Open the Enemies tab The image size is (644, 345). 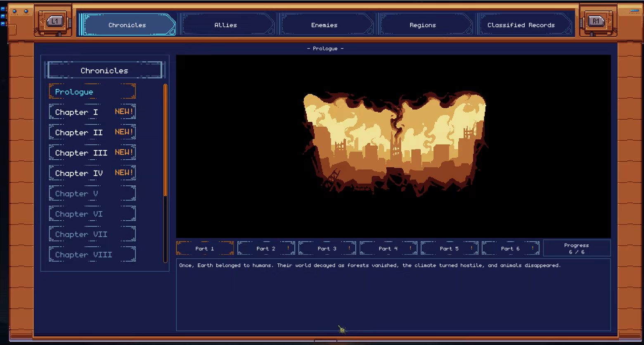coord(324,25)
